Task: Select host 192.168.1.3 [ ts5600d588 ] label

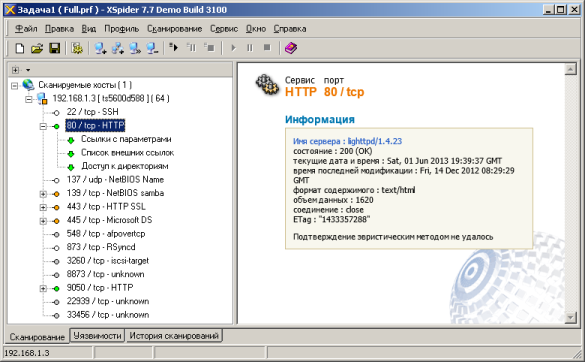Action: click(x=111, y=99)
